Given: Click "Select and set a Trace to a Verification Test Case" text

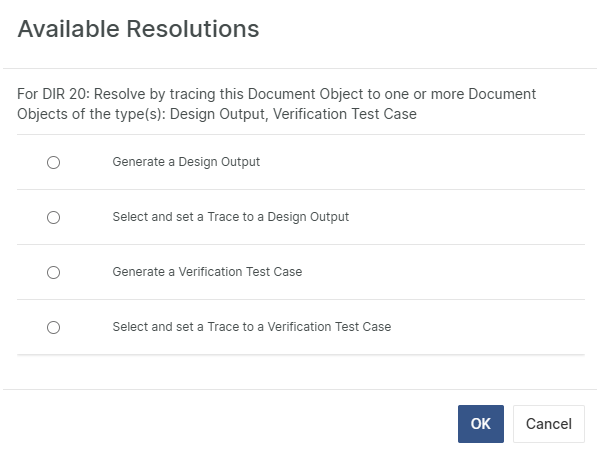Looking at the screenshot, I should (x=251, y=327).
